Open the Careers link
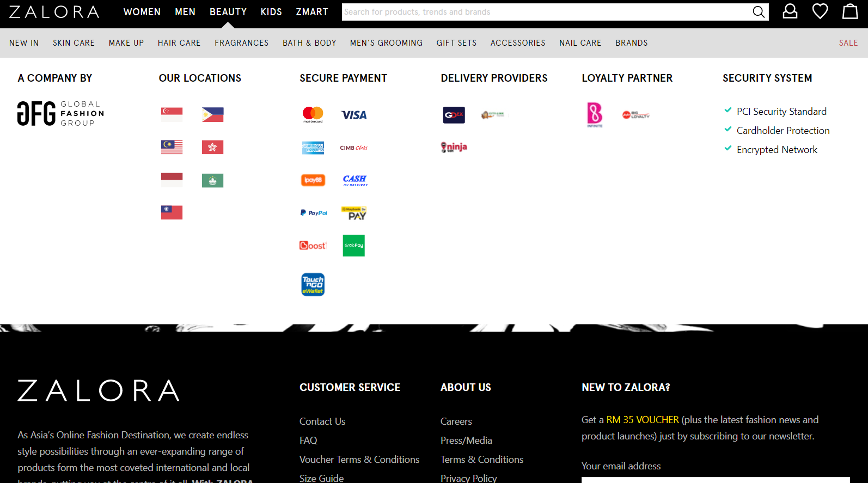 click(456, 421)
